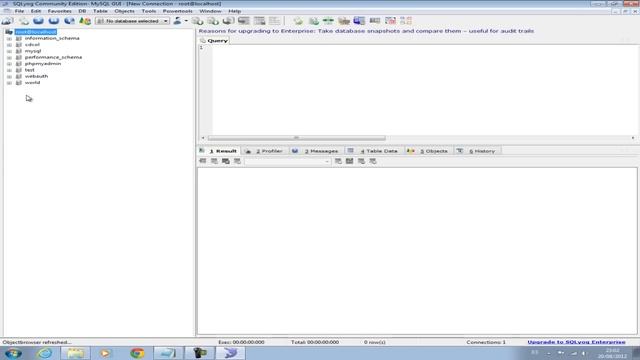This screenshot has width=640, height=360.
Task: Open the Tools menu
Action: (149, 11)
